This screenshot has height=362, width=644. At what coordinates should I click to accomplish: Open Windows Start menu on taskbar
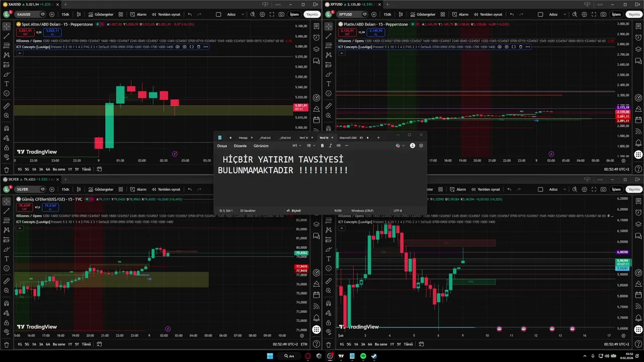(x=270, y=356)
